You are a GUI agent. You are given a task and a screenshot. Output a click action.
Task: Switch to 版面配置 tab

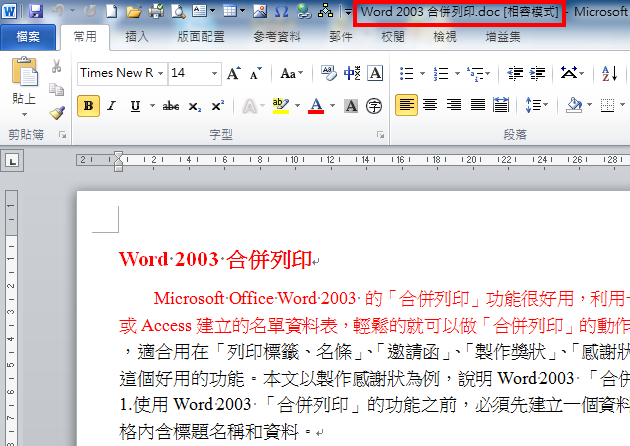tap(201, 37)
